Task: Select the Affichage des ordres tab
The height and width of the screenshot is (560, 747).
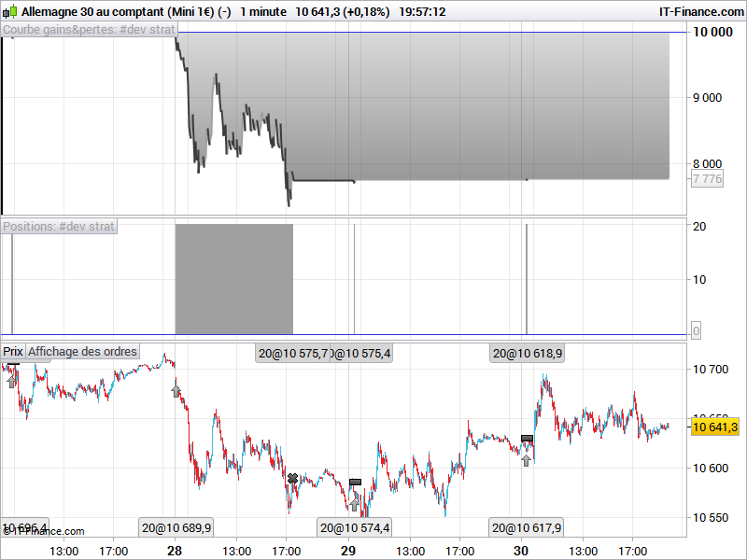Action: pos(82,352)
